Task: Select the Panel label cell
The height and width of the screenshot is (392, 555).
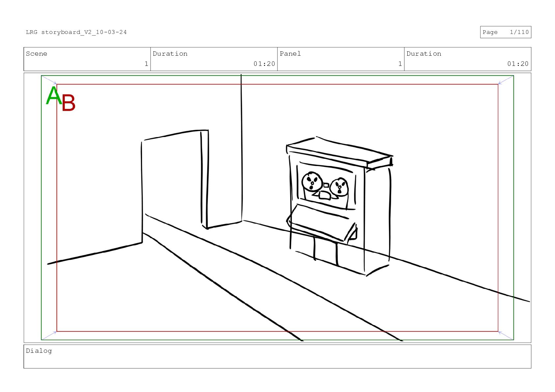Action: click(x=341, y=59)
